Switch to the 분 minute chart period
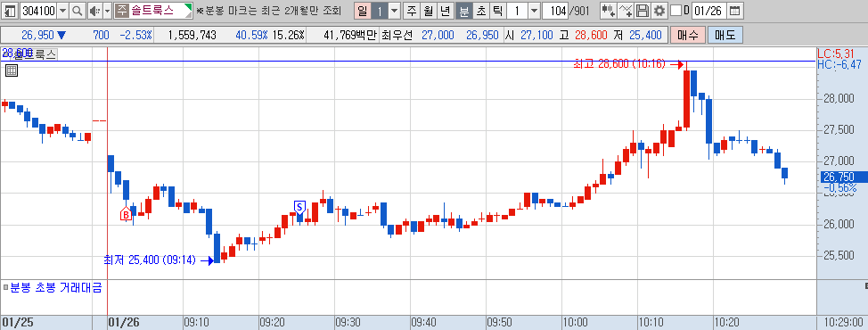Viewport: 868px width, 330px height. pos(463,11)
